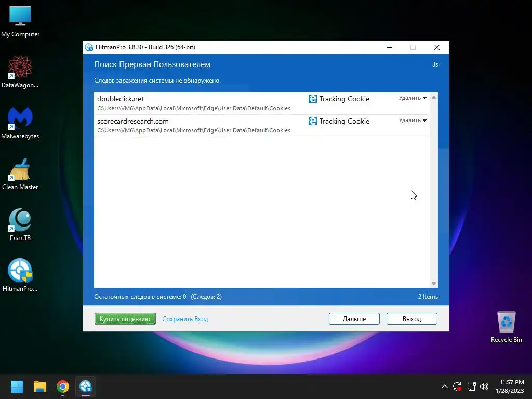The width and height of the screenshot is (532, 399).
Task: Open Clean Master desktop shortcut
Action: click(20, 174)
